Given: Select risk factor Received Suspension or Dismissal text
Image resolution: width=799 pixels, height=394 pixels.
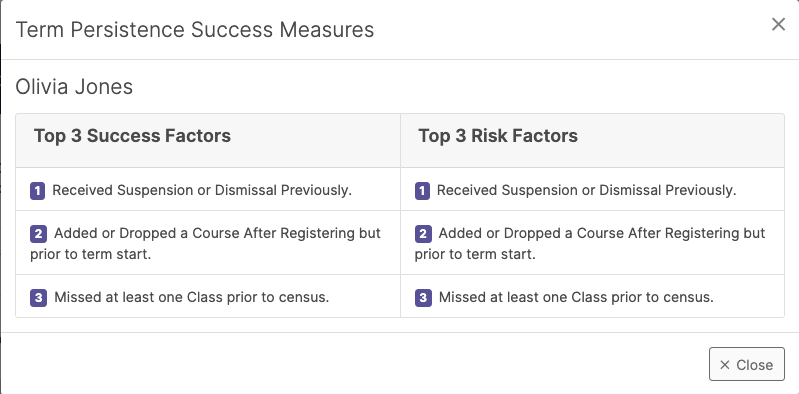Looking at the screenshot, I should click(x=587, y=191).
